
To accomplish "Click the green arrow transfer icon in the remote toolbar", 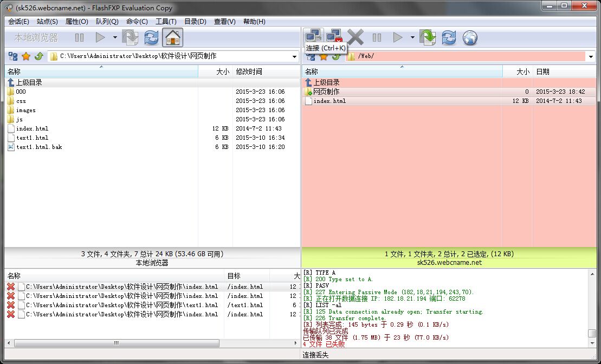I will click(428, 37).
